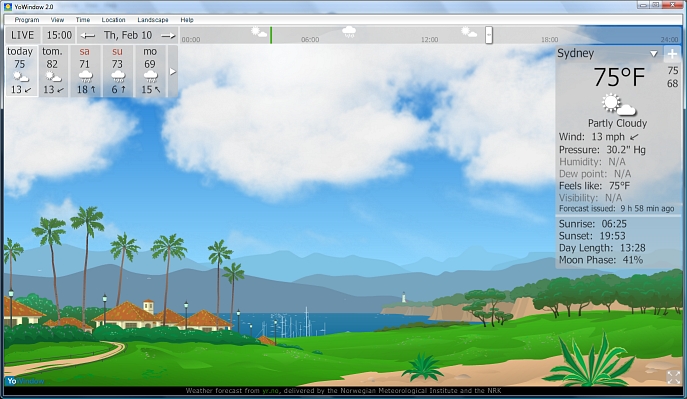The width and height of the screenshot is (687, 399).
Task: Click the 18:00 mark on timeline
Action: [549, 39]
